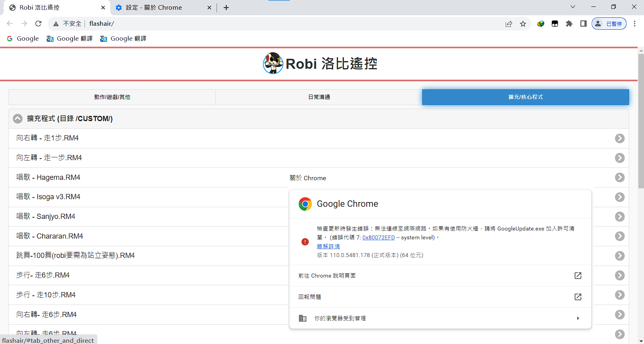644x344 pixels.
Task: Click the arrow icon for 向右轉 - 走1步.RM4
Action: click(620, 138)
